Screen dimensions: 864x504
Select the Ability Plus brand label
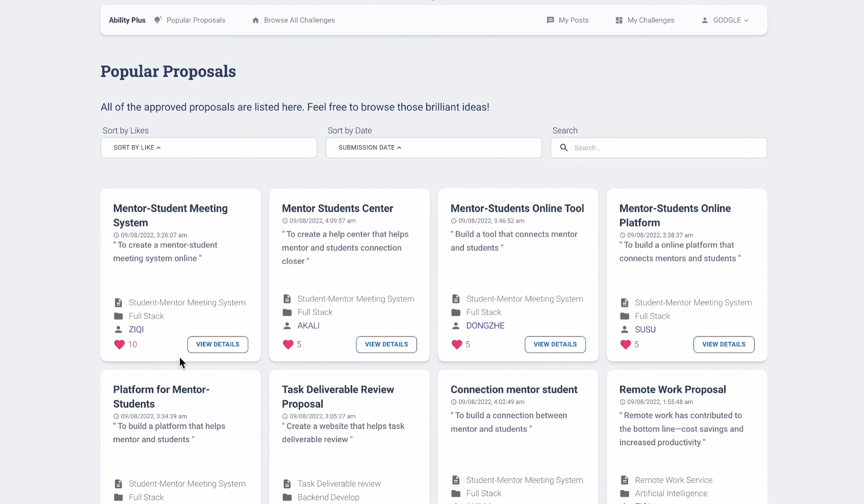[x=127, y=20]
